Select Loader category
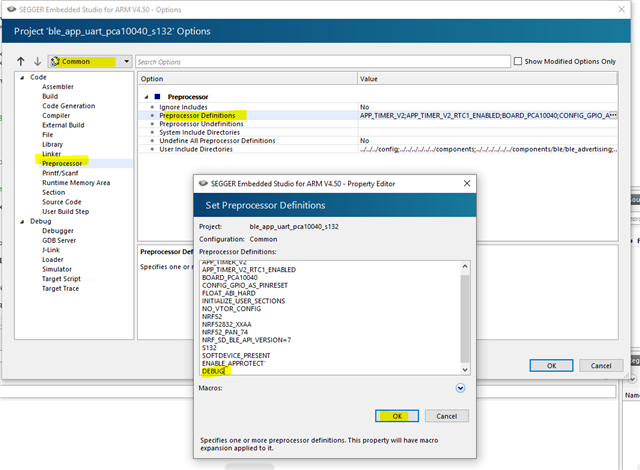 [53, 260]
